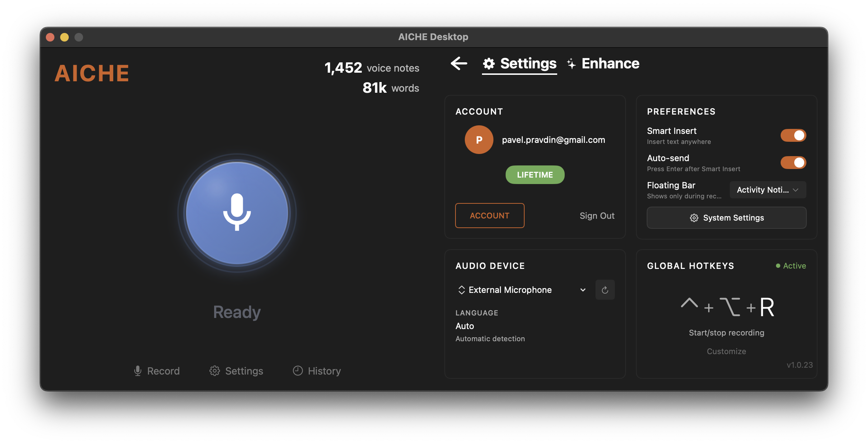Toggle the Smart Insert switch
Image resolution: width=868 pixels, height=444 pixels.
point(793,135)
